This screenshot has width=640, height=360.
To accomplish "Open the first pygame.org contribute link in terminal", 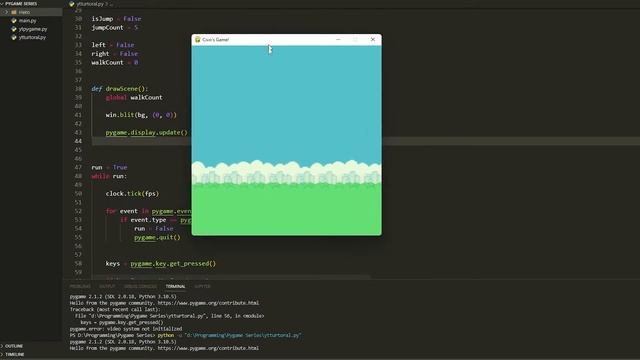I will 208,303.
